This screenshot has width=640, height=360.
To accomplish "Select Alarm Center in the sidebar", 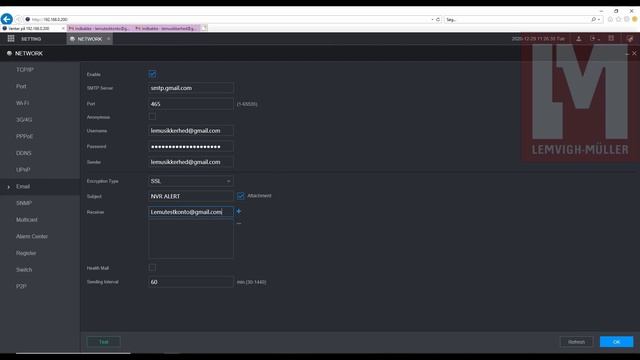I will (x=32, y=236).
